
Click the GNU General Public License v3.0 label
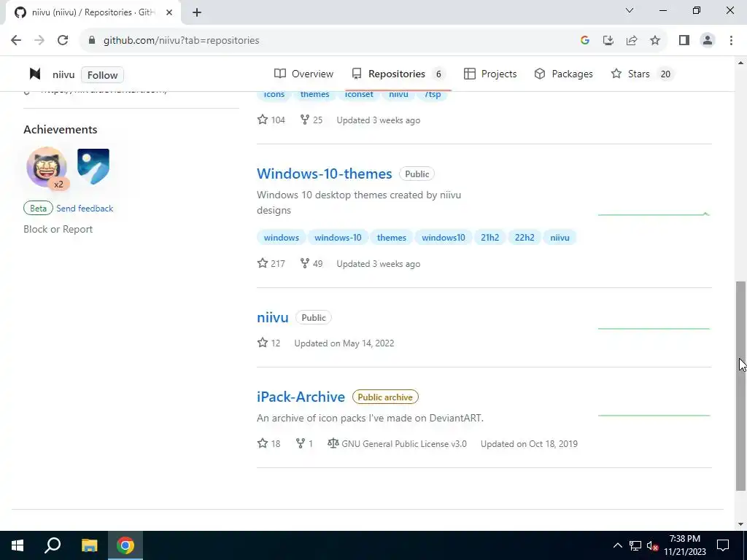(403, 444)
